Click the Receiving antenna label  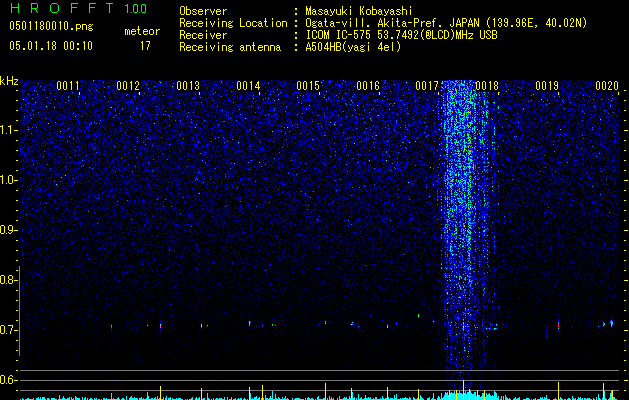click(x=230, y=47)
